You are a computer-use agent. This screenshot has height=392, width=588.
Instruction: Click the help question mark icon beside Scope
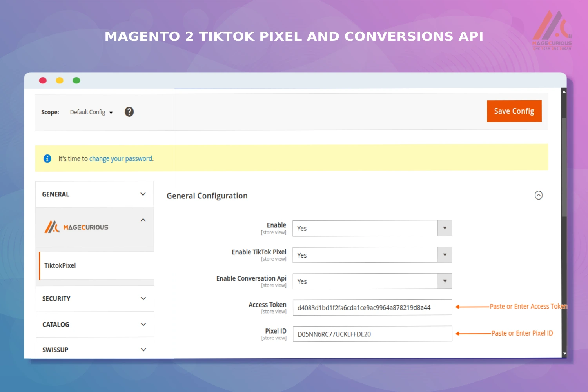click(x=129, y=112)
